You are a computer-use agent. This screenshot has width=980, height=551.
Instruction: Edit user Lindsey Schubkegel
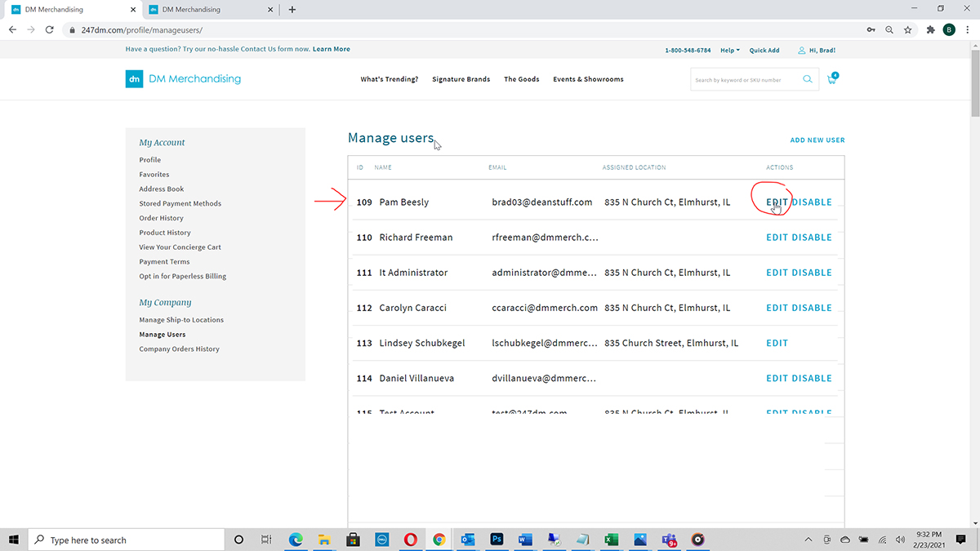[777, 343]
